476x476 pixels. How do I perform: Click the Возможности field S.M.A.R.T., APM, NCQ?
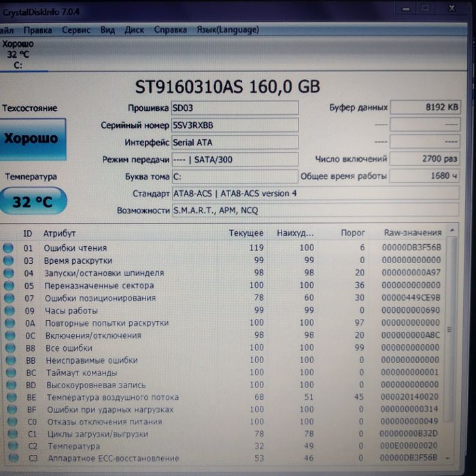(x=316, y=210)
